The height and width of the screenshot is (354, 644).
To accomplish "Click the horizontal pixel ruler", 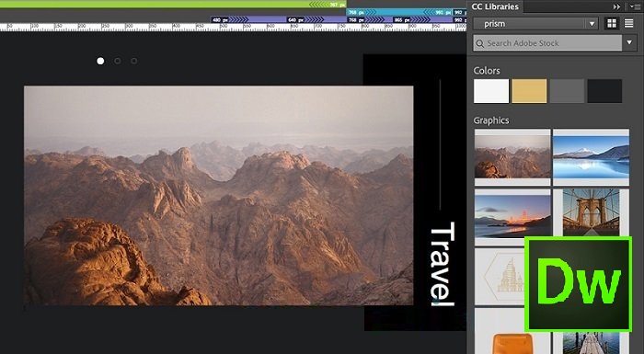I will [x=233, y=27].
